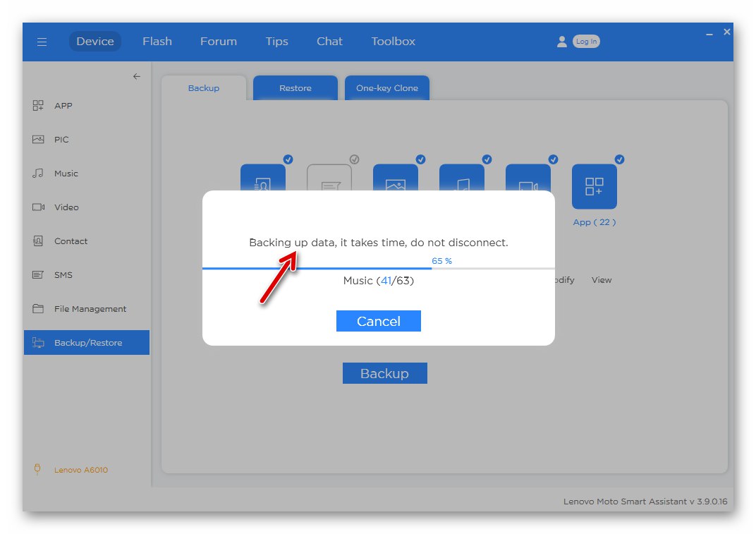The image size is (756, 534).
Task: Switch to the Device menu
Action: point(95,42)
